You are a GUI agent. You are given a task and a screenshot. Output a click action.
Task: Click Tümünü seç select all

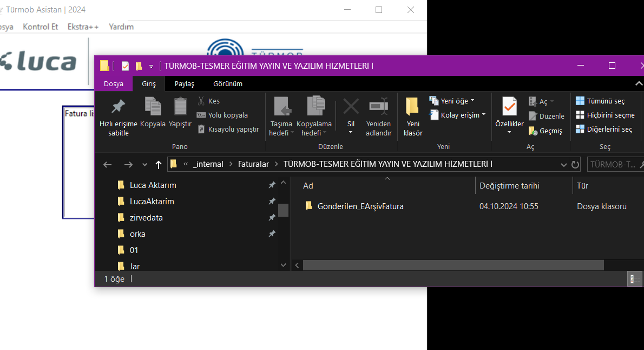coord(601,101)
